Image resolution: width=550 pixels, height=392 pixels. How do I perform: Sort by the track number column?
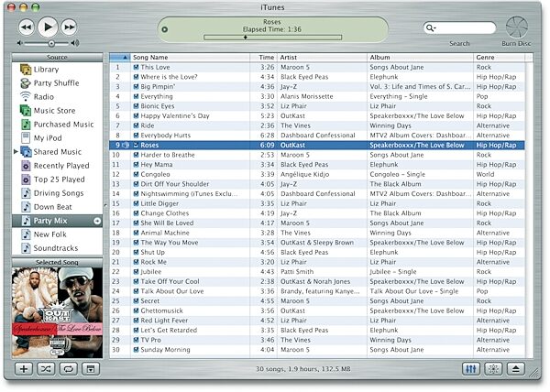coord(119,57)
